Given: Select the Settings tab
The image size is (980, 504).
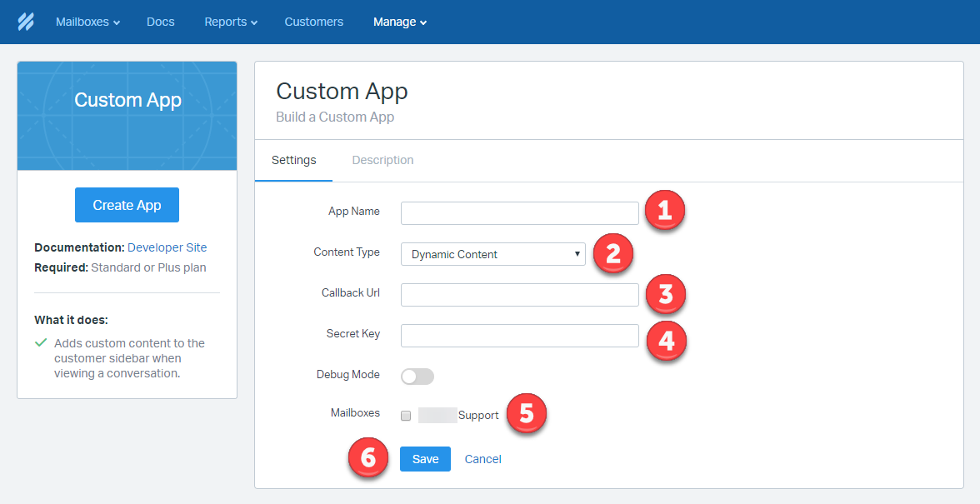Looking at the screenshot, I should coord(293,161).
